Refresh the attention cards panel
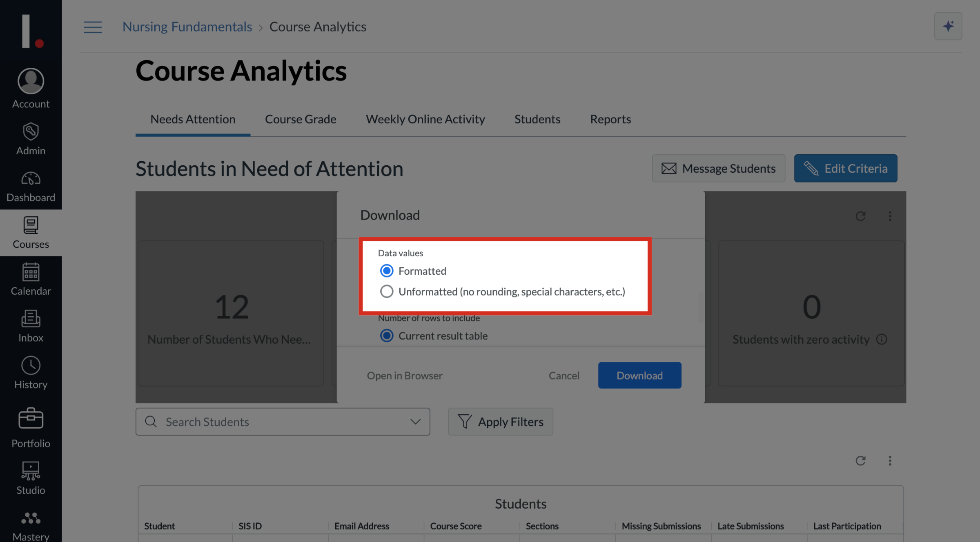This screenshot has height=542, width=980. (x=860, y=216)
